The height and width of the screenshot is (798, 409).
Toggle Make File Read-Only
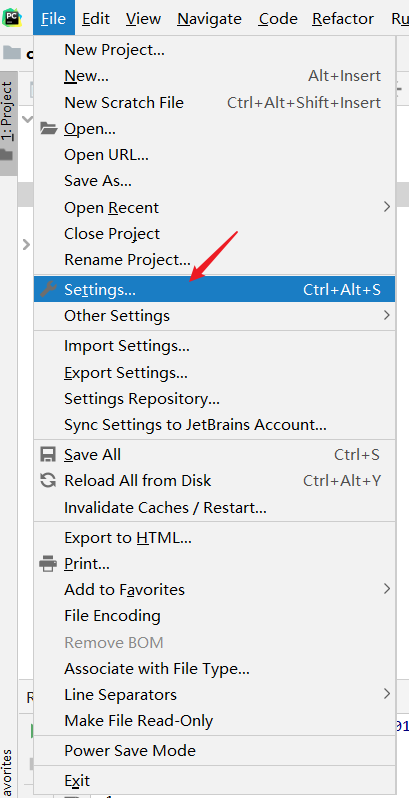214,721
